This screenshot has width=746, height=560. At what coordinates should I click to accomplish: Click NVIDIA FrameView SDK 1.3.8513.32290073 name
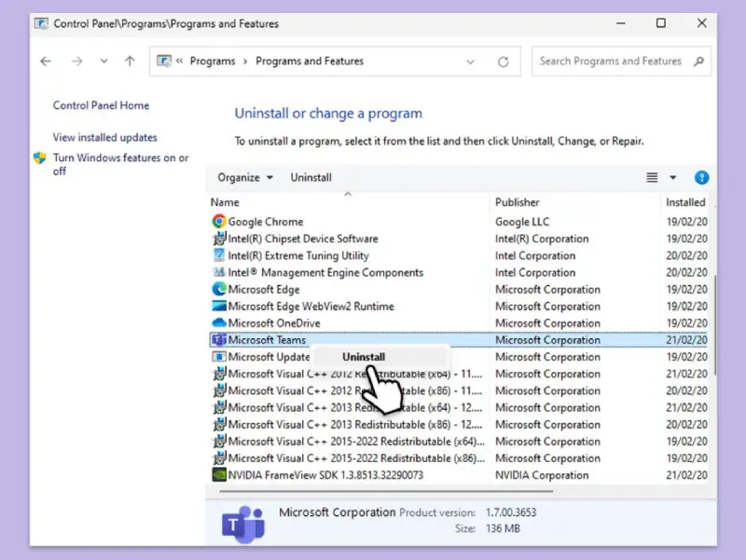[x=325, y=475]
